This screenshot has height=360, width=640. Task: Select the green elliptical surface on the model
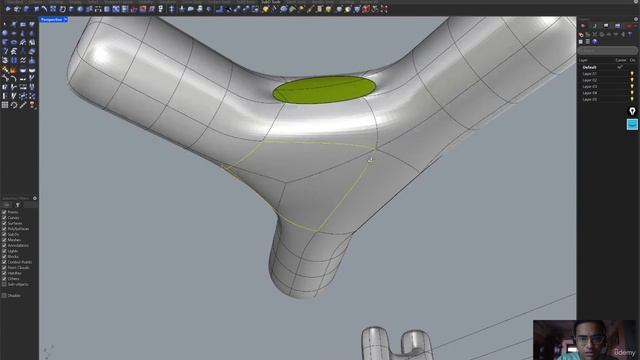coord(324,90)
